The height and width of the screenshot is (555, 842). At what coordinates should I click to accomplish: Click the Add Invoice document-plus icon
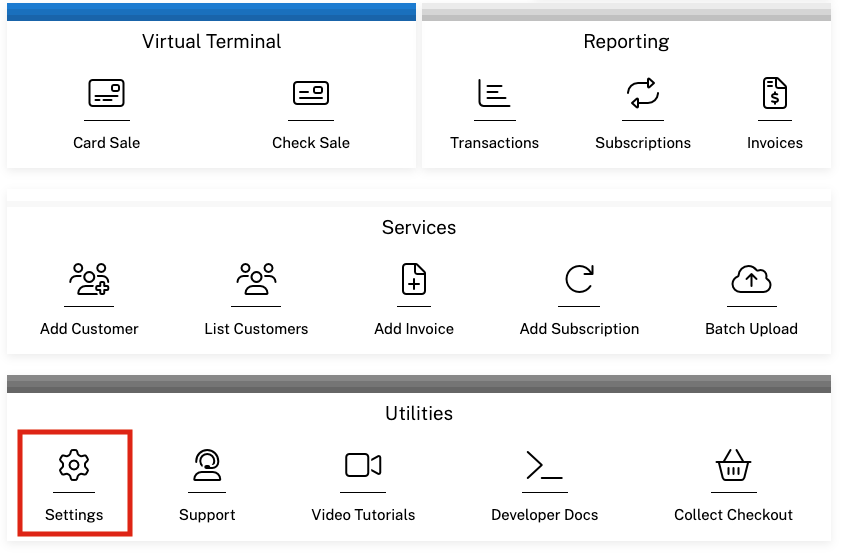(414, 279)
